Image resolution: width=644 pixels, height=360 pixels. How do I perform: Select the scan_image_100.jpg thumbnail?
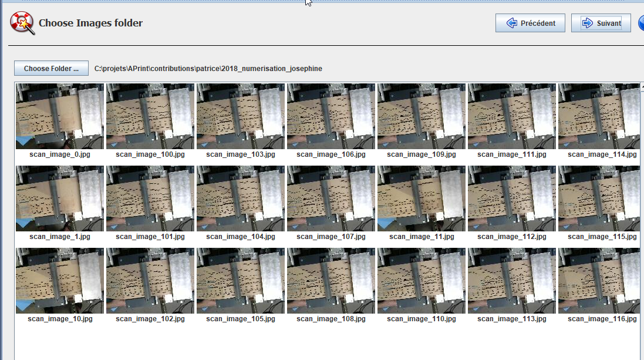coord(150,116)
